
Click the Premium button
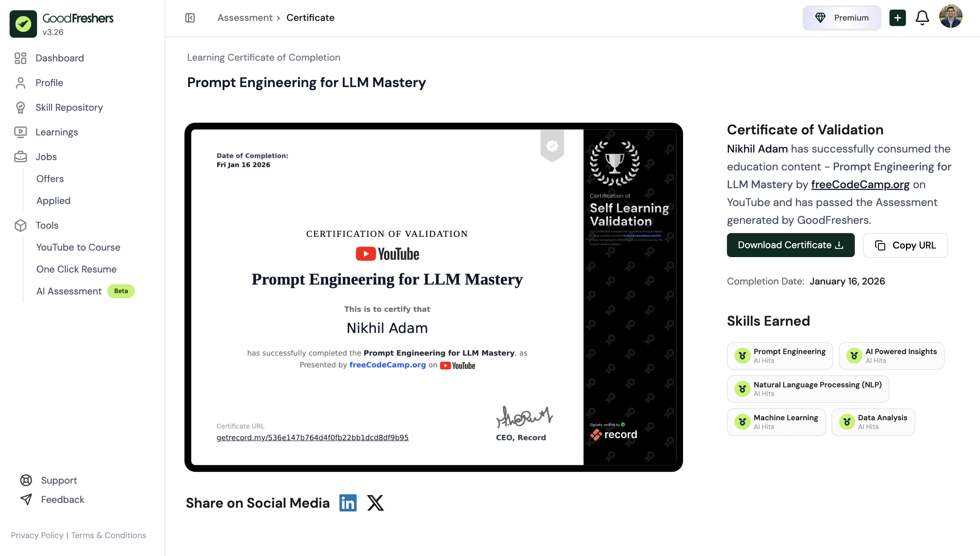[842, 18]
